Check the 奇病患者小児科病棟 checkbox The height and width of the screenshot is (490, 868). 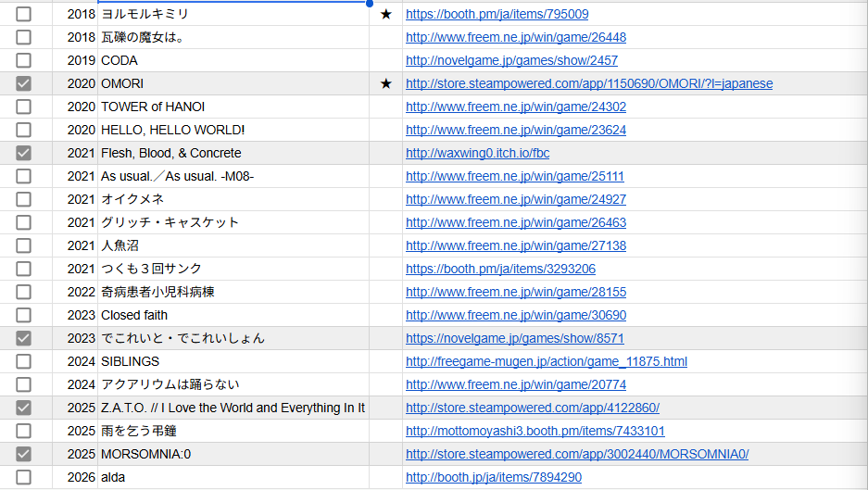[x=23, y=292]
